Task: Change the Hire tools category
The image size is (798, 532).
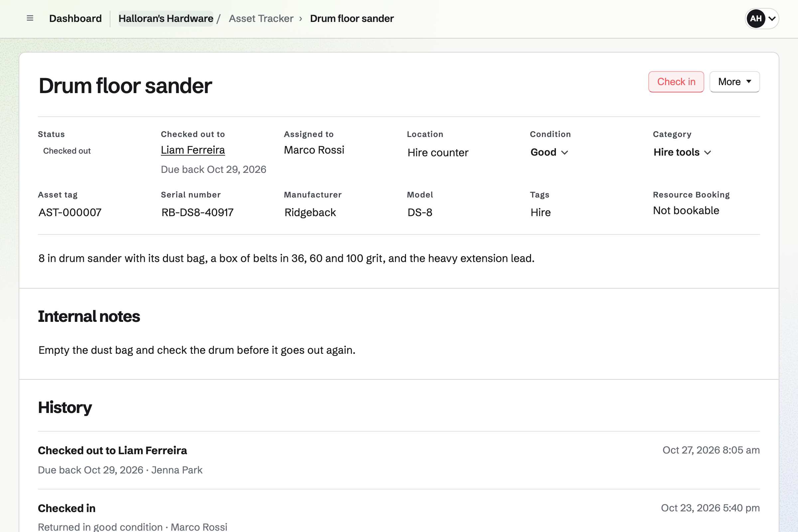Action: pos(682,152)
